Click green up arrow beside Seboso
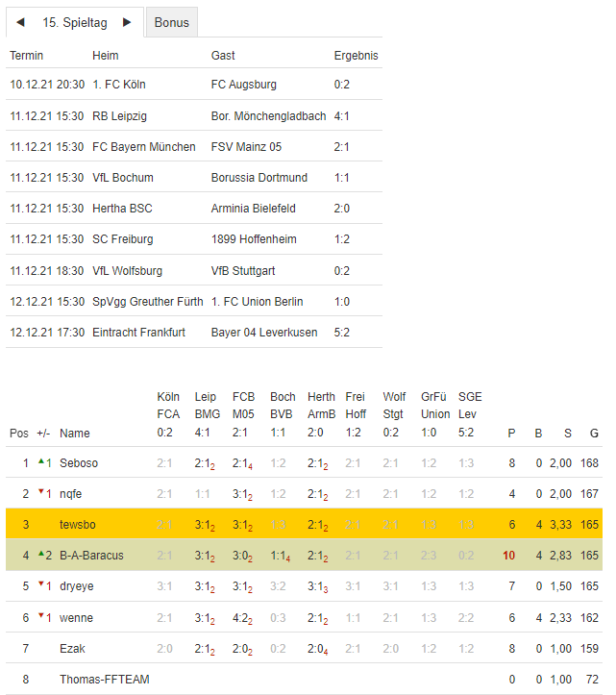Screen dimensions: 616x695 coord(41,462)
